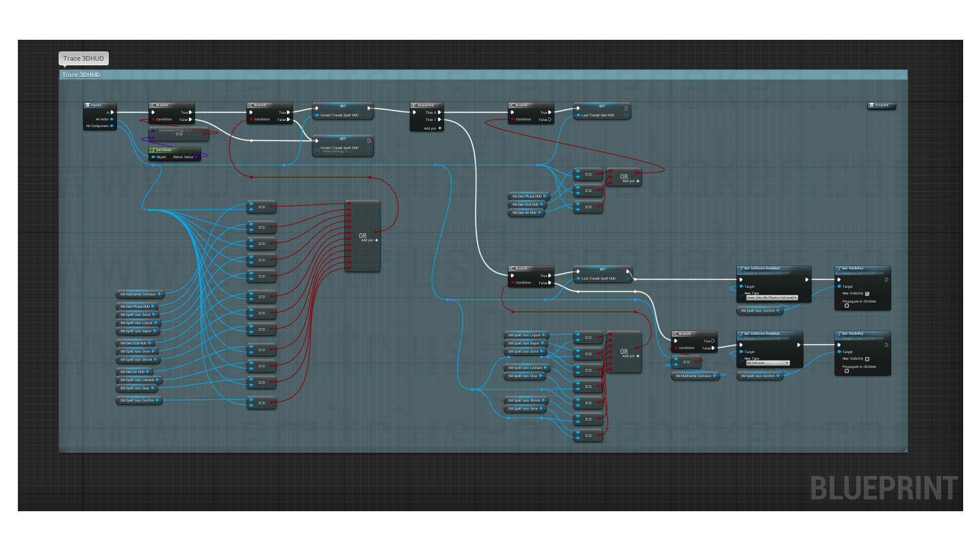Click the Inputs node list icon
The image size is (980, 551).
click(x=87, y=105)
